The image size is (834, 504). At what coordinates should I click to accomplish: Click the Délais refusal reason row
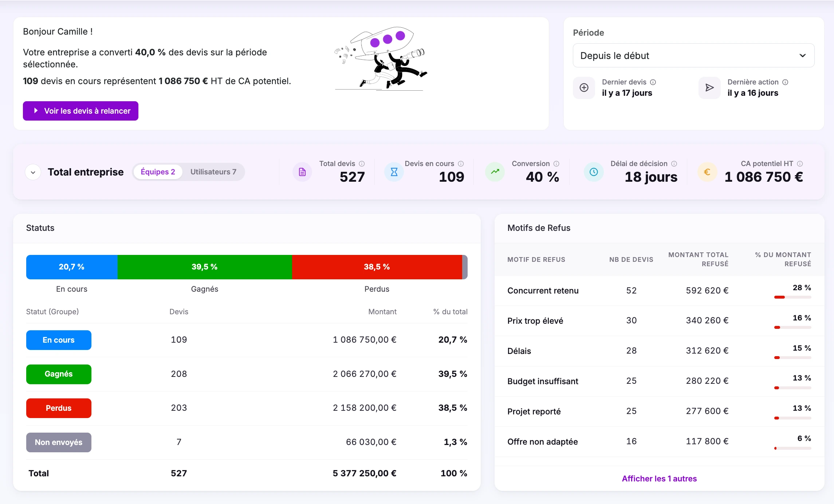[x=659, y=351]
